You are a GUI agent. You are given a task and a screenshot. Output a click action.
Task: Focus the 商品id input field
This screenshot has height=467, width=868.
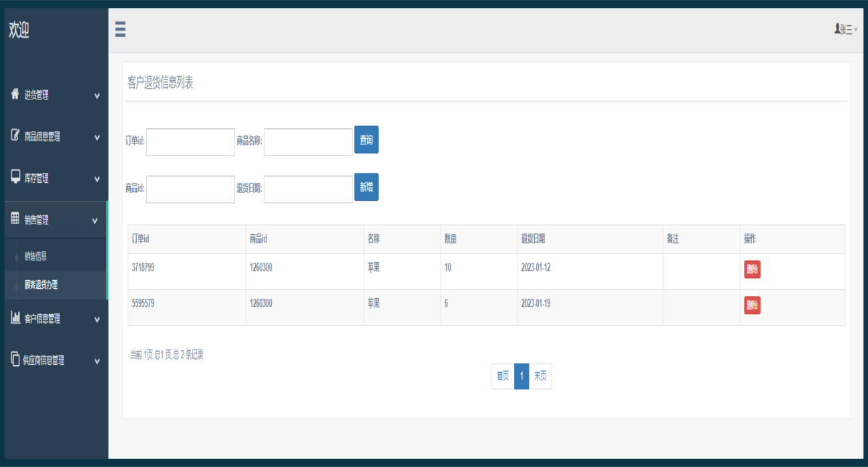190,189
